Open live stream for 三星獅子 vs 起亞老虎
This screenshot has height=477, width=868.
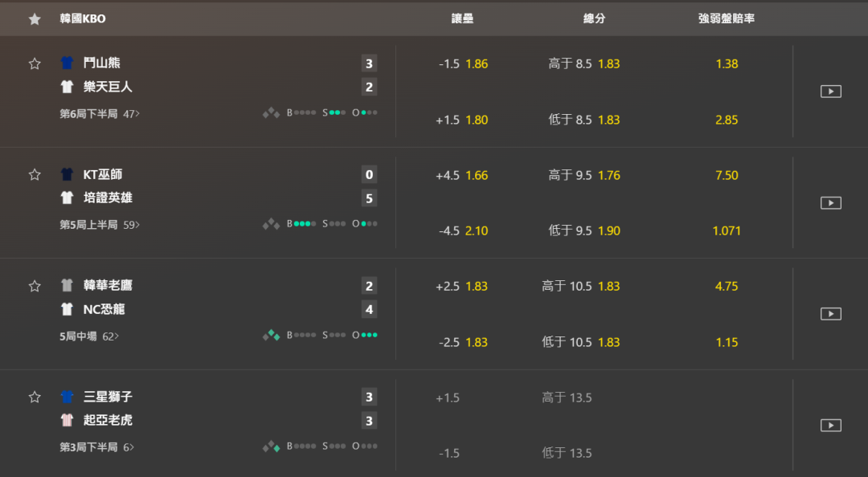click(x=830, y=425)
